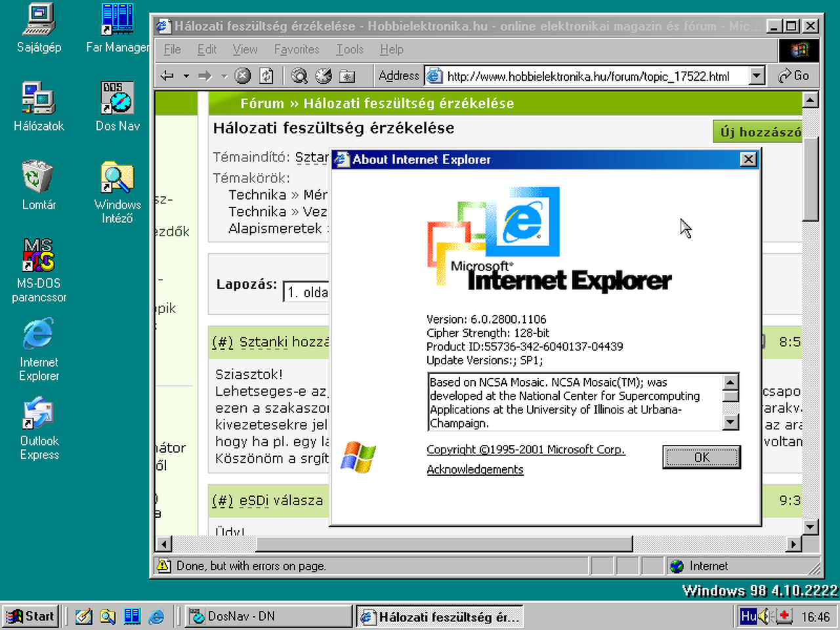This screenshot has height=630, width=840.
Task: Select the MS-DOS parancssor desktop icon
Action: tap(39, 272)
